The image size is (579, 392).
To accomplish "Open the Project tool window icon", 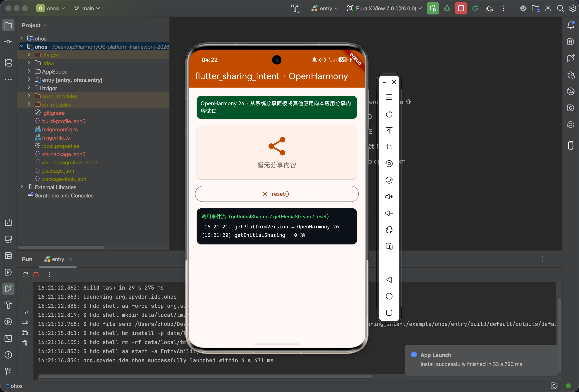I will 8,25.
